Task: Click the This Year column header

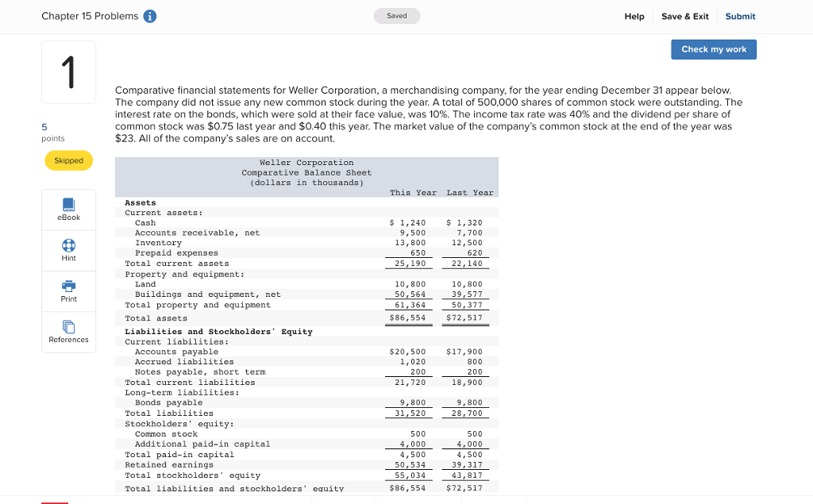Action: (x=413, y=193)
